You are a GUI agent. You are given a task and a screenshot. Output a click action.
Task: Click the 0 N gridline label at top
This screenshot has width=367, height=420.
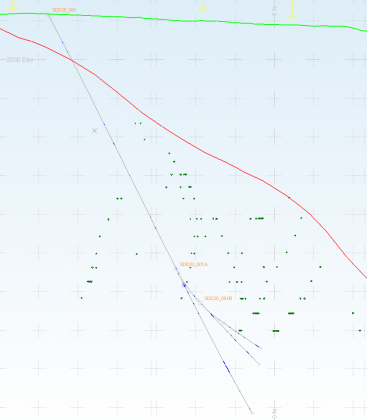275,11
